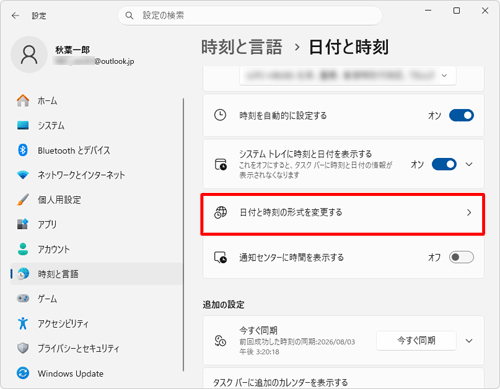
Task: Click the sidebar vertical scrollbar
Action: [x=183, y=235]
